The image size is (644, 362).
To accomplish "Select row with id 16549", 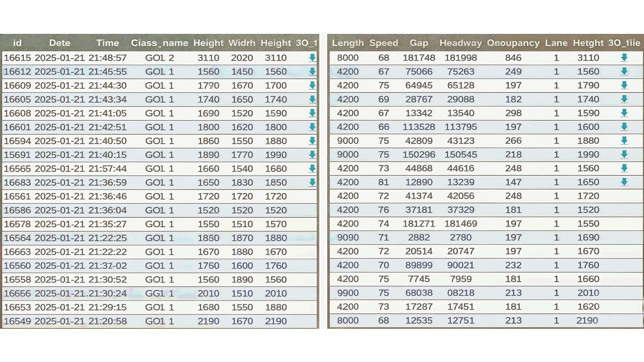I will 17,321.
